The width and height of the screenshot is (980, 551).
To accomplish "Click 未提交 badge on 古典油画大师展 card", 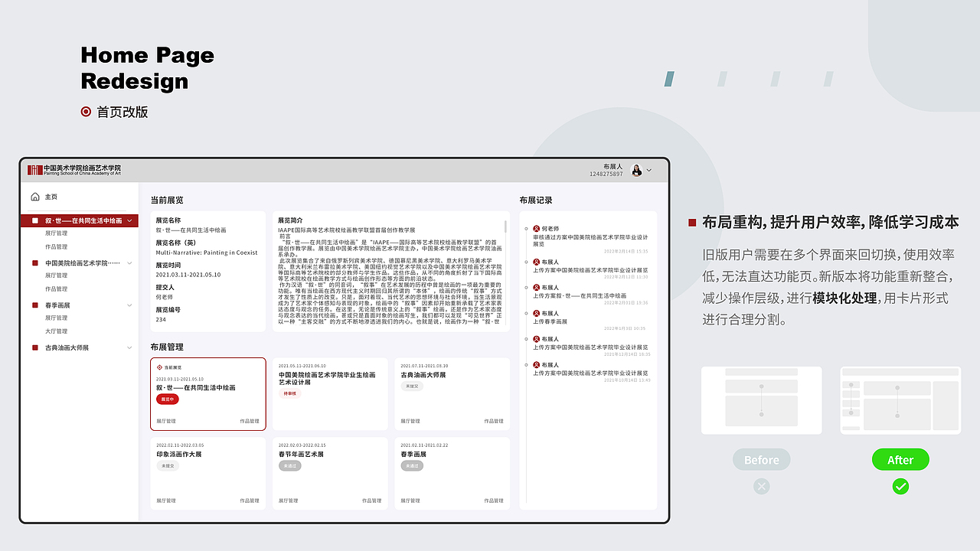I will coord(412,386).
